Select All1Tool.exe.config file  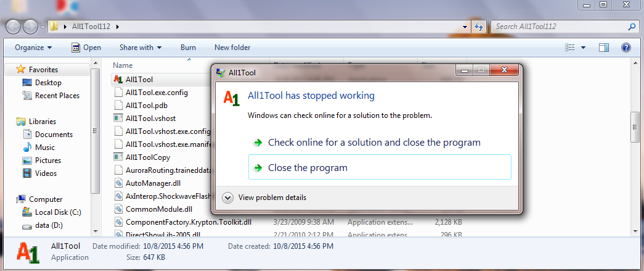[x=157, y=93]
